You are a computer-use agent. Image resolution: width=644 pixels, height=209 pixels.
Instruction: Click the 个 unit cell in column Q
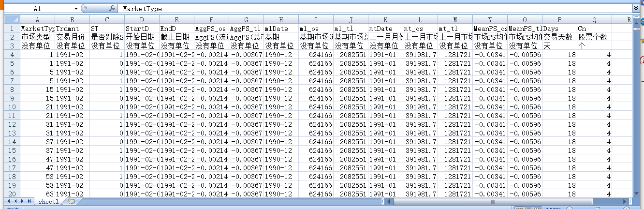[x=594, y=46]
